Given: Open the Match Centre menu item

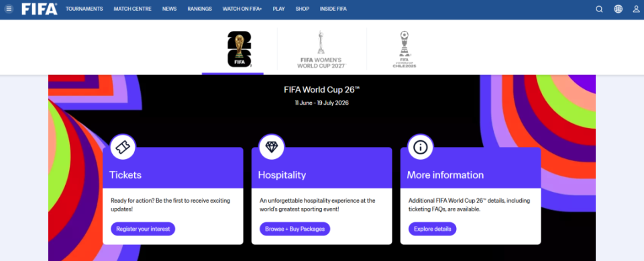Looking at the screenshot, I should point(132,9).
